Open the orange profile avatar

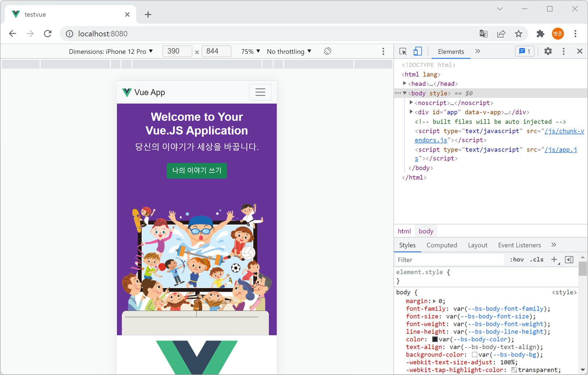click(x=558, y=34)
